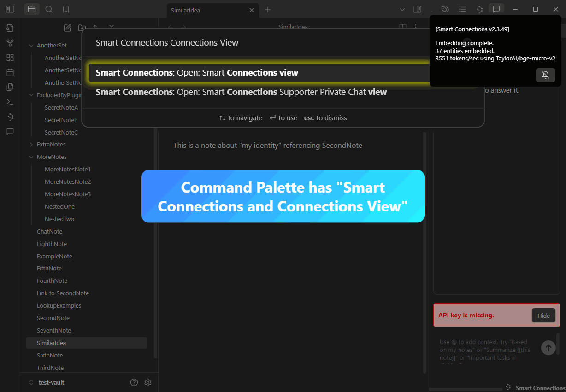Screen dimensions: 566x392
Task: Open a new tab with plus
Action: (268, 10)
